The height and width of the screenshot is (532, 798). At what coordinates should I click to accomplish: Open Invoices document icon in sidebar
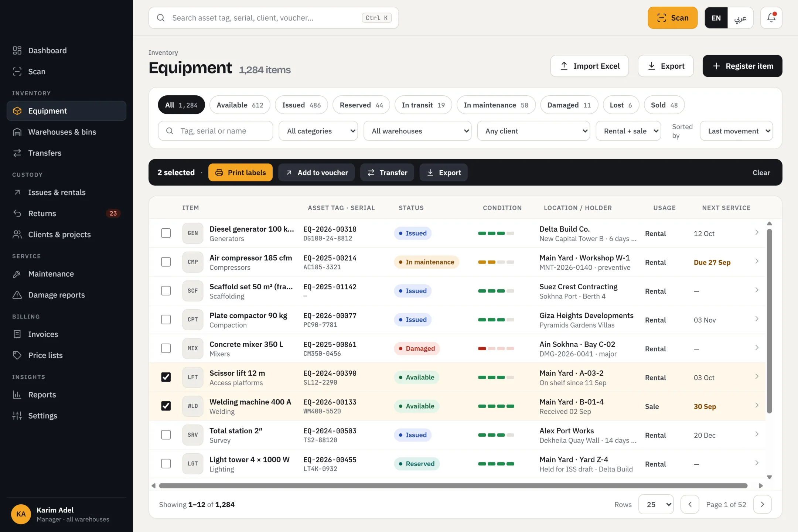click(17, 334)
